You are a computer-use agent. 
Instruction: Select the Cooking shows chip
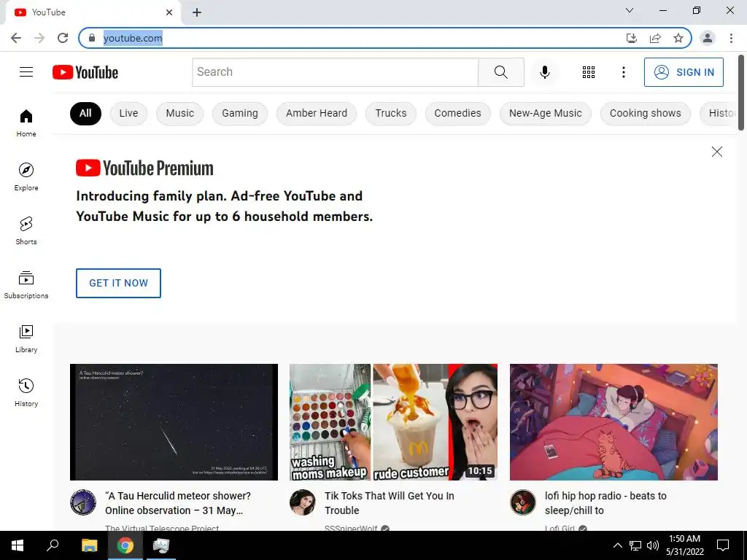645,113
